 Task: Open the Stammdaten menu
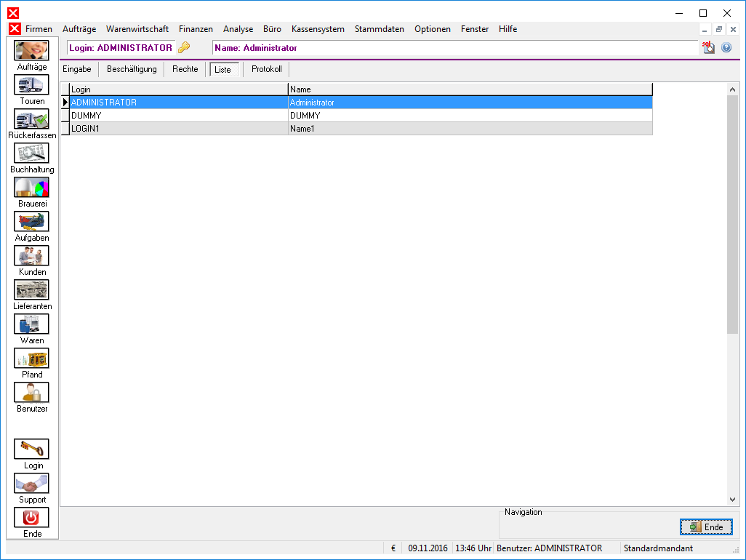(x=380, y=29)
